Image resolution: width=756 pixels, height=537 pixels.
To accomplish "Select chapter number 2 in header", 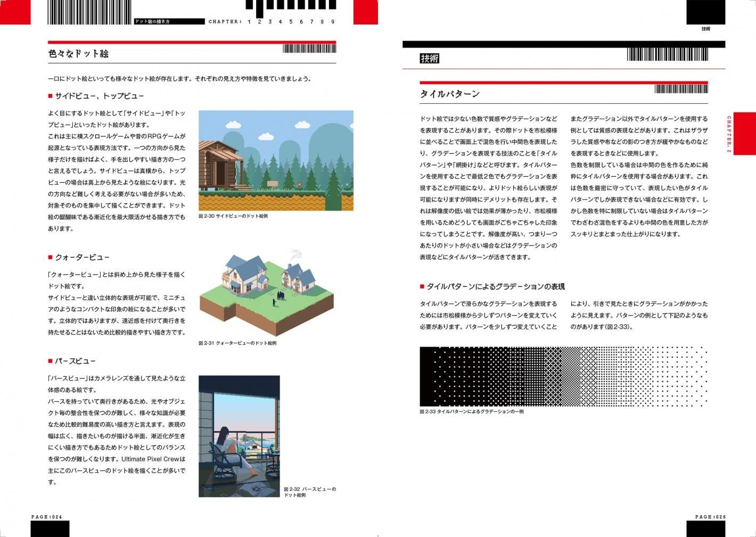I will [x=260, y=22].
